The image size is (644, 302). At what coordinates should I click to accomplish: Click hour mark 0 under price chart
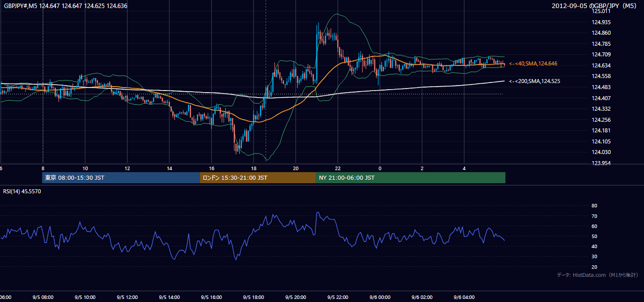pyautogui.click(x=380, y=168)
